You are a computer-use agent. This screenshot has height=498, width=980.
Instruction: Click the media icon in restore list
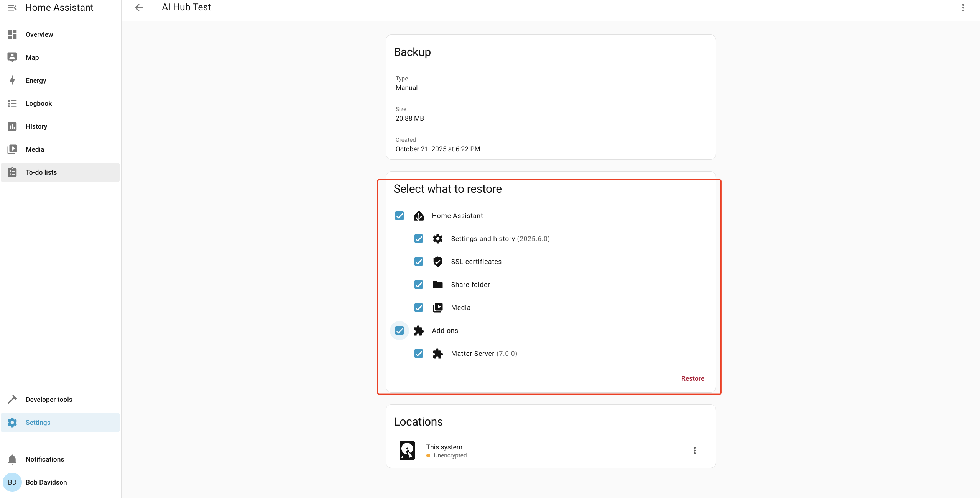point(438,308)
